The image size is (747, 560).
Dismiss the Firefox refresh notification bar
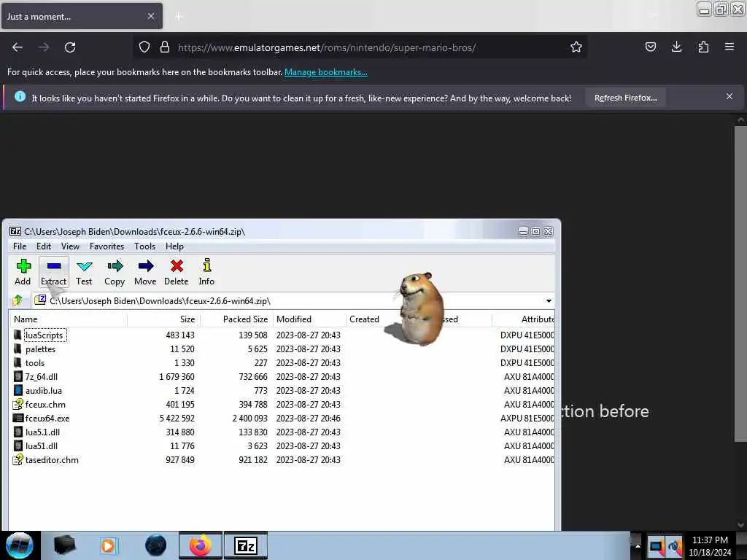[x=729, y=97]
